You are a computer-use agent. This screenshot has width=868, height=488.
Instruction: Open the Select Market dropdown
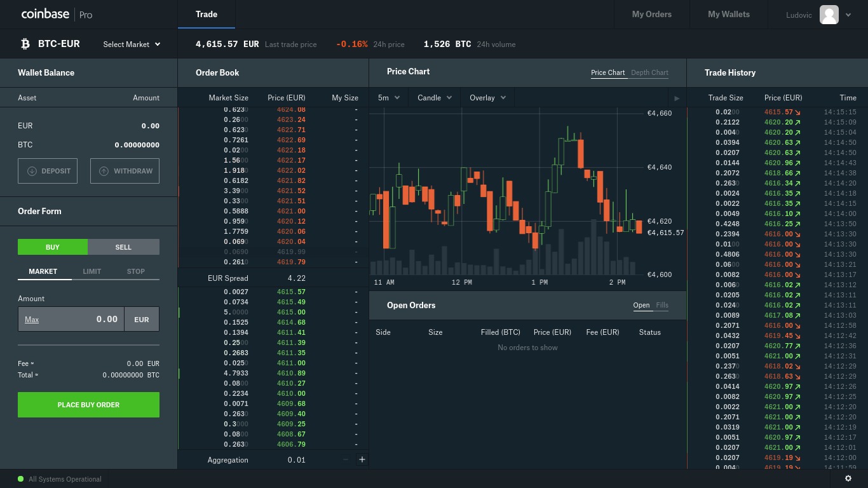tap(132, 44)
